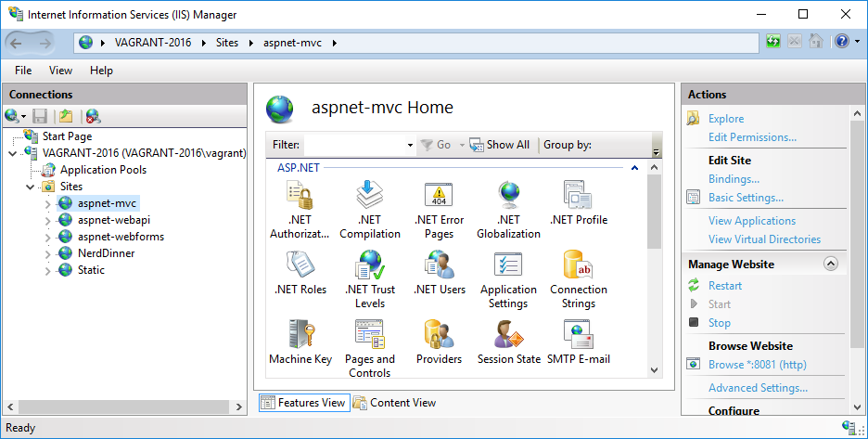Select Application Pools in tree
Viewport: 868px width, 439px height.
click(103, 170)
